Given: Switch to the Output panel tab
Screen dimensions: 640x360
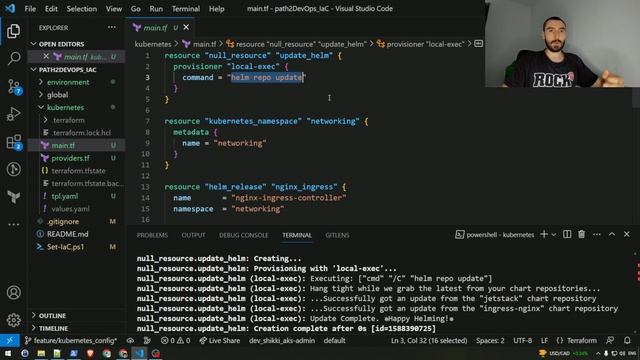Looking at the screenshot, I should [x=193, y=235].
